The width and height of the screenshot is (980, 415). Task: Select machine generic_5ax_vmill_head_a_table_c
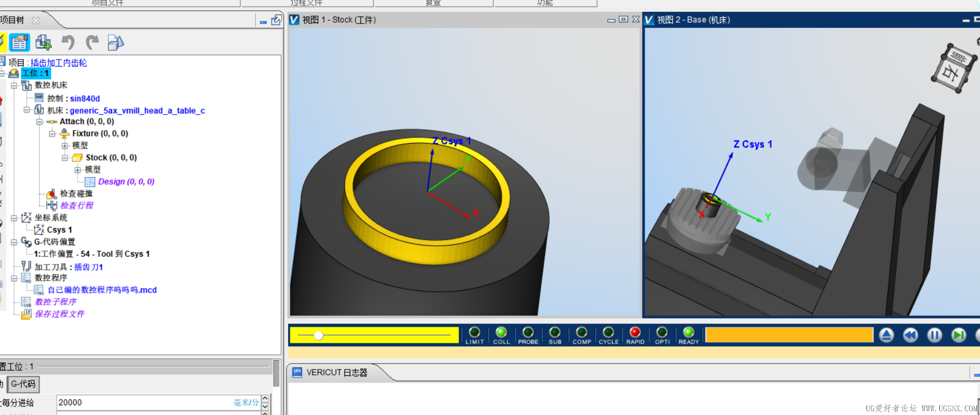[x=126, y=110]
